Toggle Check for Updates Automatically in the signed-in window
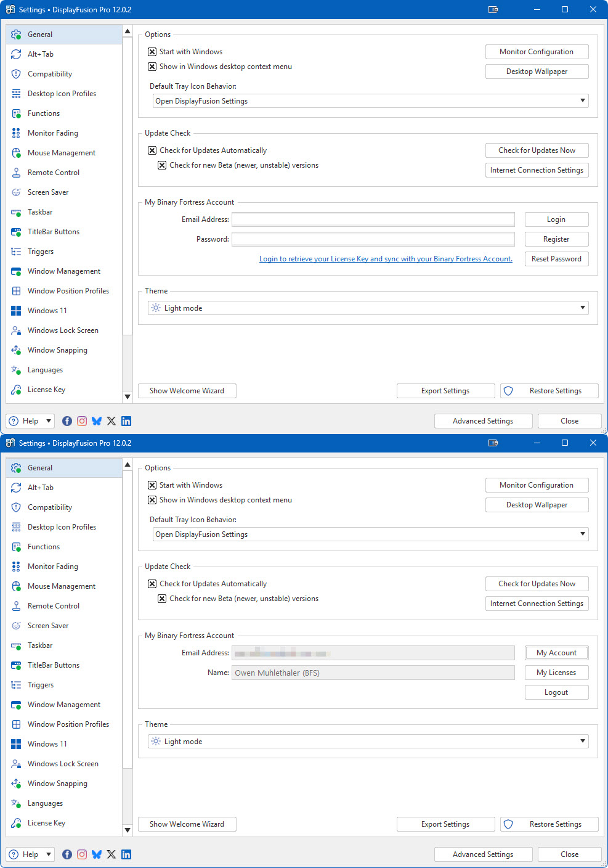608x868 pixels. [152, 584]
